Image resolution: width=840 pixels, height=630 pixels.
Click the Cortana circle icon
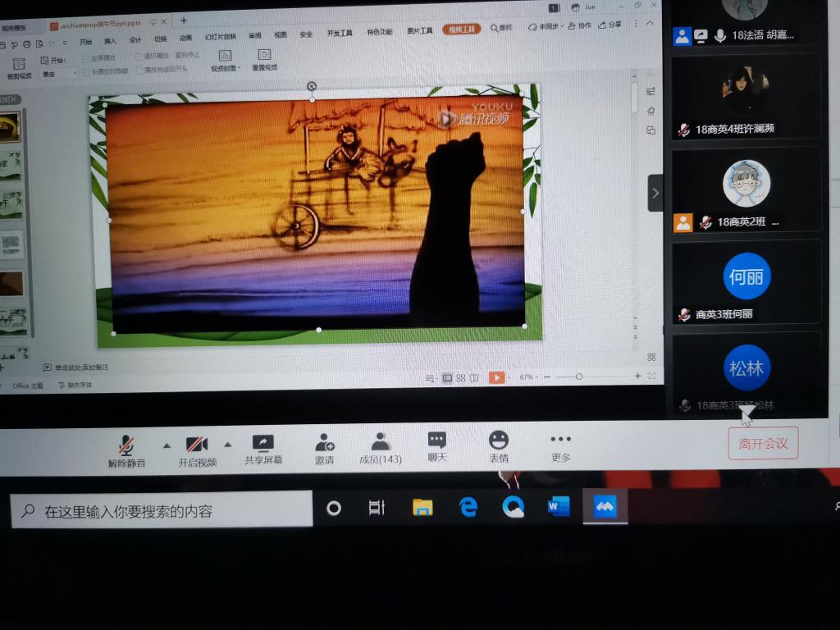334,508
